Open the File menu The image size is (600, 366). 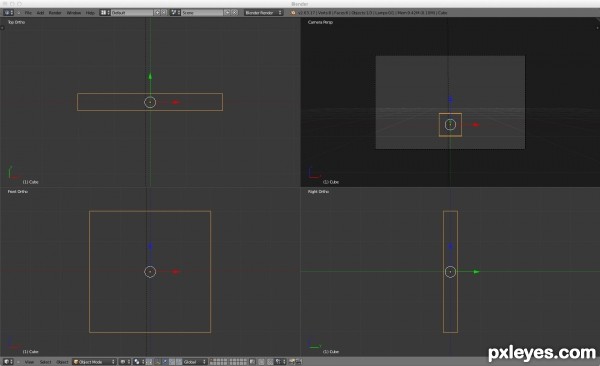pos(28,13)
